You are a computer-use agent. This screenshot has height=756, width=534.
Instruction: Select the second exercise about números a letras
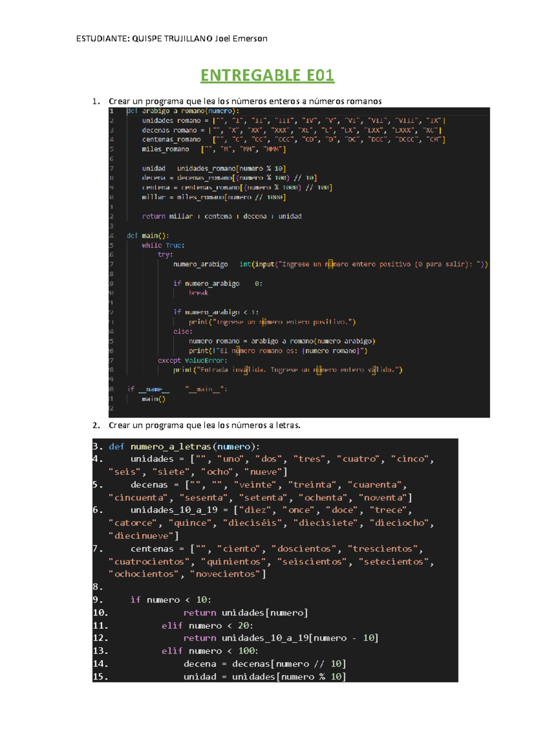[x=204, y=425]
